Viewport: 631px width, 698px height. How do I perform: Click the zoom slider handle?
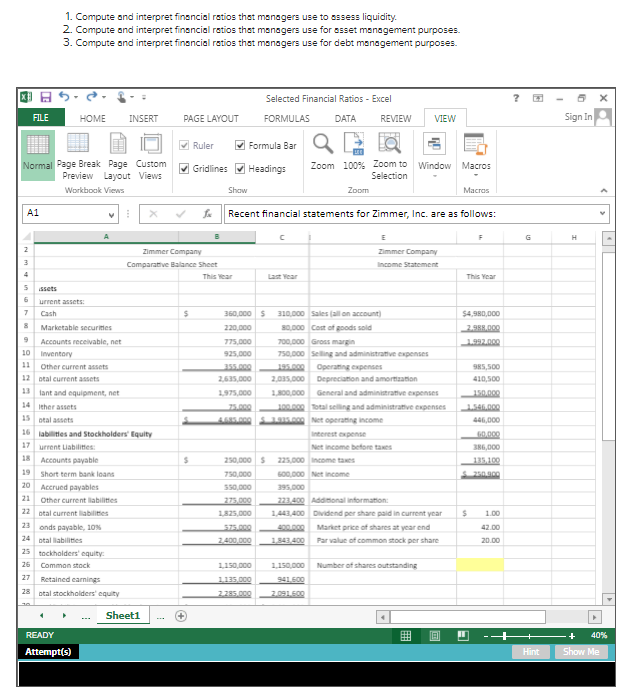[505, 636]
